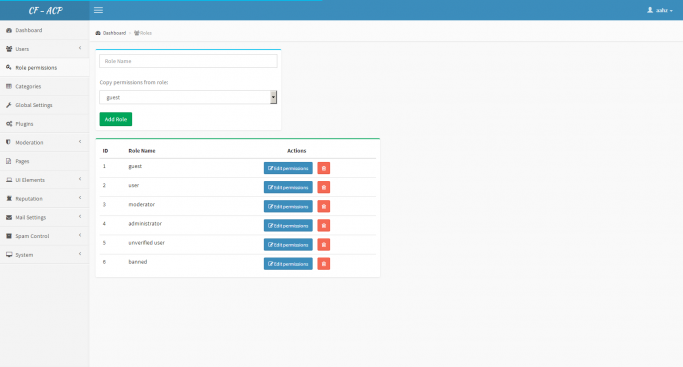Viewport: 683px width, 367px height.
Task: Toggle the sidebar with hamburger icon
Action: (x=98, y=10)
